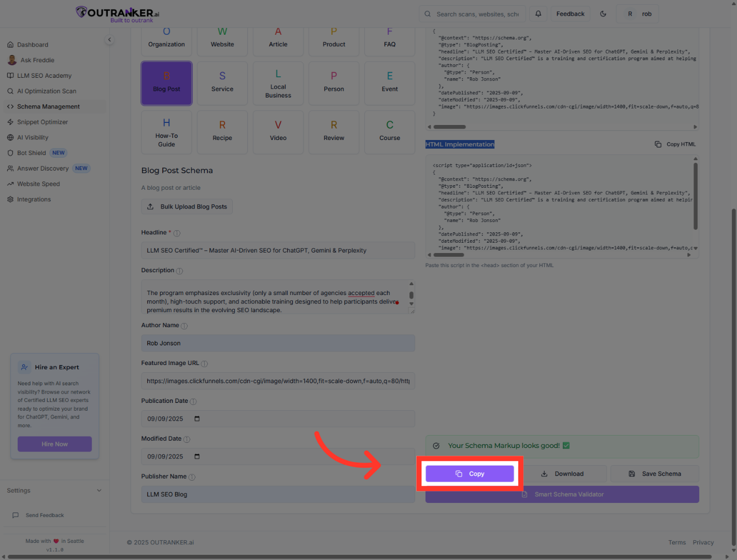The image size is (737, 560).
Task: Click the Featured Image URL input
Action: pos(278,381)
